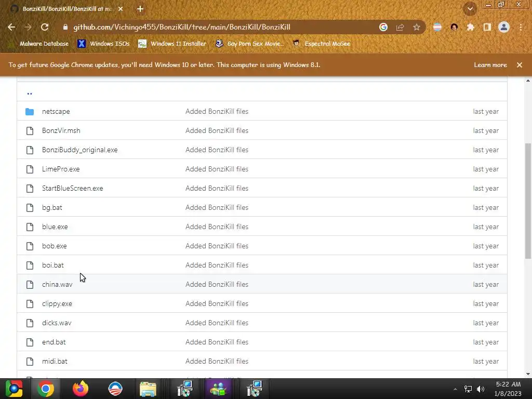
Task: View site information via the lock icon
Action: click(x=65, y=27)
